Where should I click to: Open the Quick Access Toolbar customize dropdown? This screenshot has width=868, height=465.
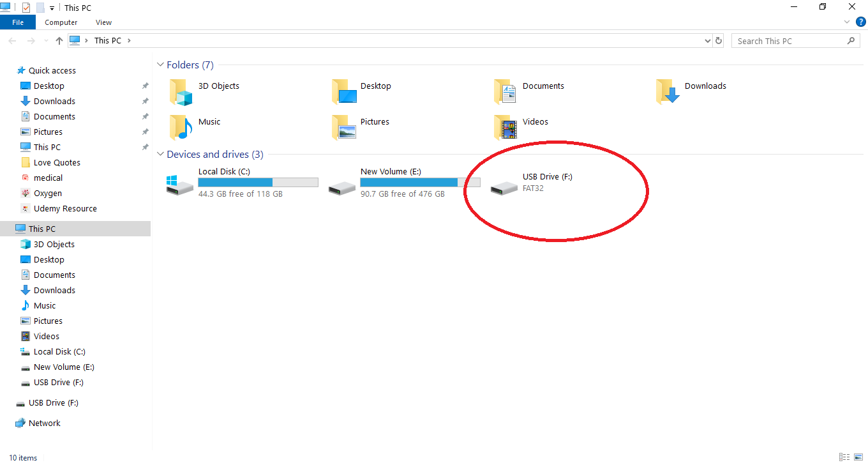pos(52,8)
